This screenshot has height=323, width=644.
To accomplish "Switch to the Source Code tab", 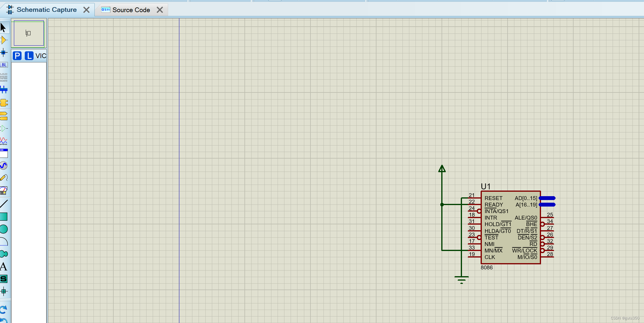I will (x=131, y=10).
